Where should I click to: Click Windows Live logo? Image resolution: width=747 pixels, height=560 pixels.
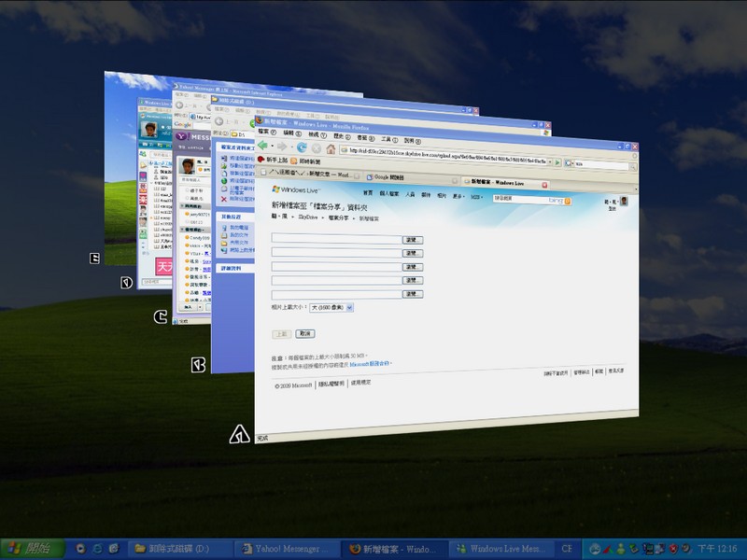pyautogui.click(x=295, y=189)
